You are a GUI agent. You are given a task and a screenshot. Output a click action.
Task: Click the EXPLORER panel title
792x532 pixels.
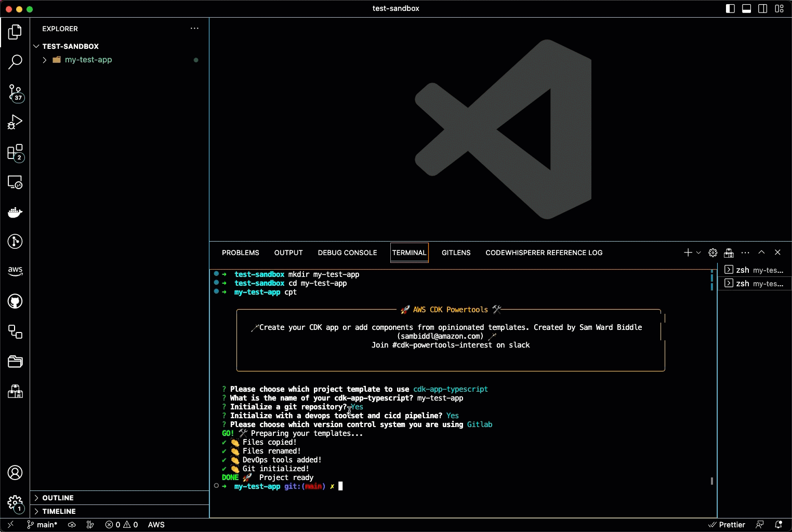[60, 29]
